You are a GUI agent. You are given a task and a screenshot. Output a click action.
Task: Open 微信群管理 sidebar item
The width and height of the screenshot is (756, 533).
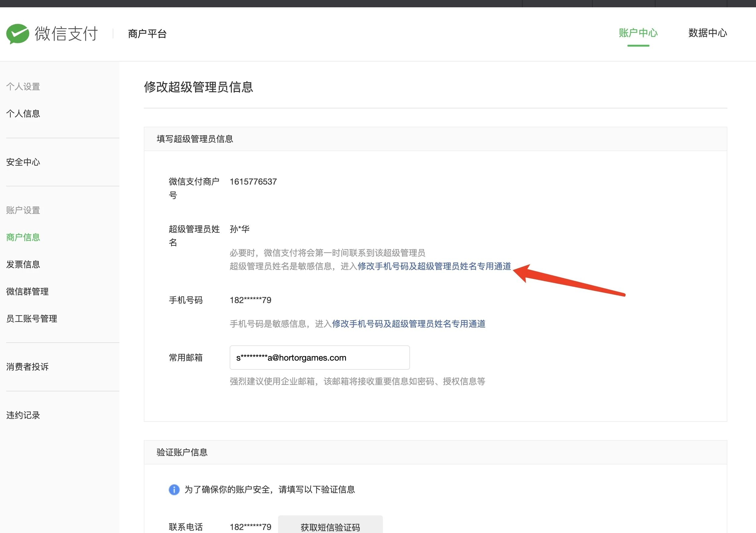tap(27, 291)
